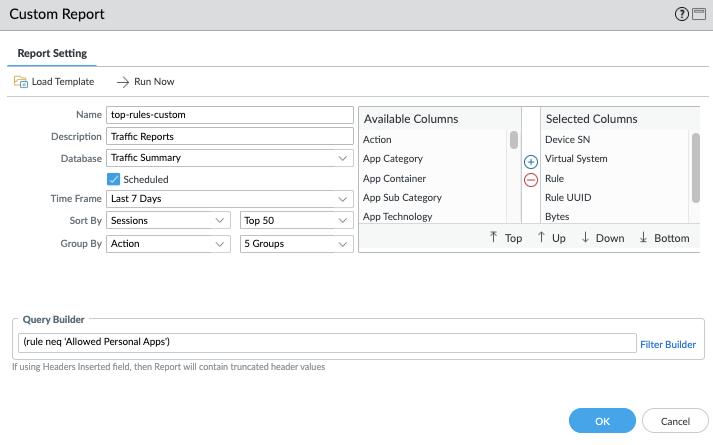Open the 5 Groups dropdown
This screenshot has height=445, width=713.
[342, 243]
